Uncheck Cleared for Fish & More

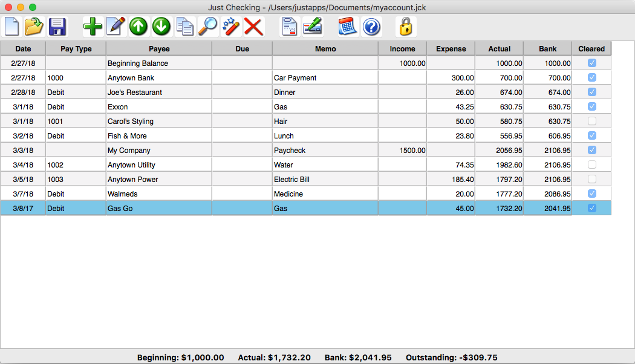point(591,135)
